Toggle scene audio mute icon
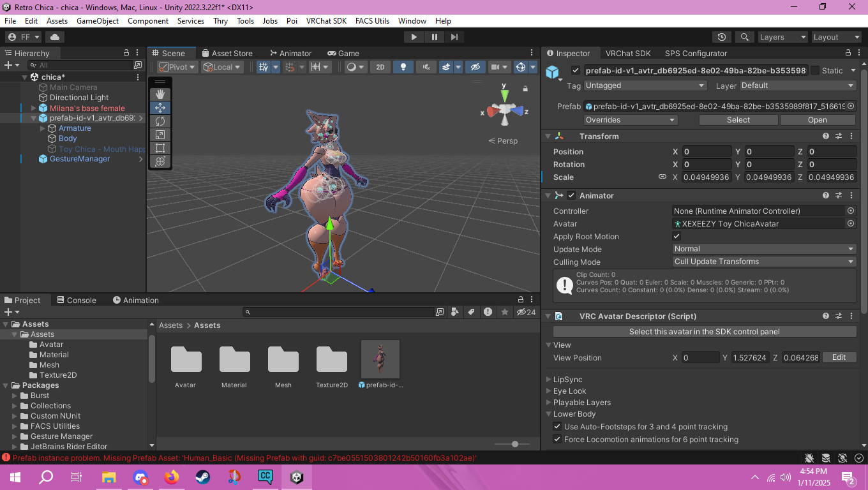 click(x=426, y=67)
